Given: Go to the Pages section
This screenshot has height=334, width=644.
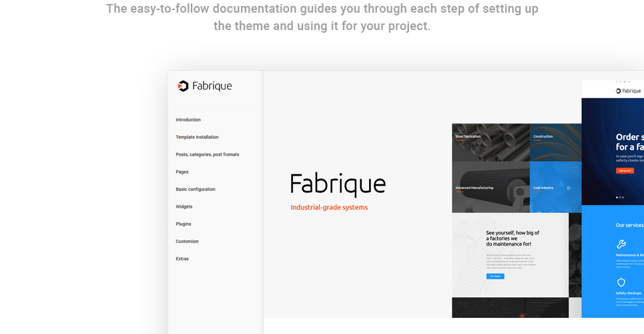Looking at the screenshot, I should (182, 172).
